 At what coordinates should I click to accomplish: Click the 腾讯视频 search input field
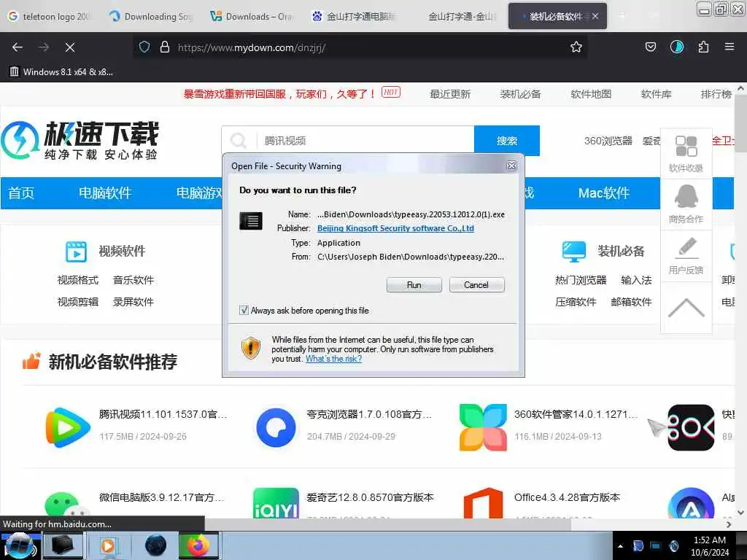point(365,141)
